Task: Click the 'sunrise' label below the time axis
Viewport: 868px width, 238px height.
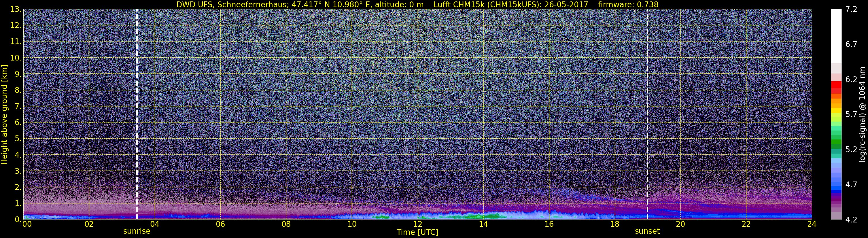Action: pyautogui.click(x=137, y=231)
